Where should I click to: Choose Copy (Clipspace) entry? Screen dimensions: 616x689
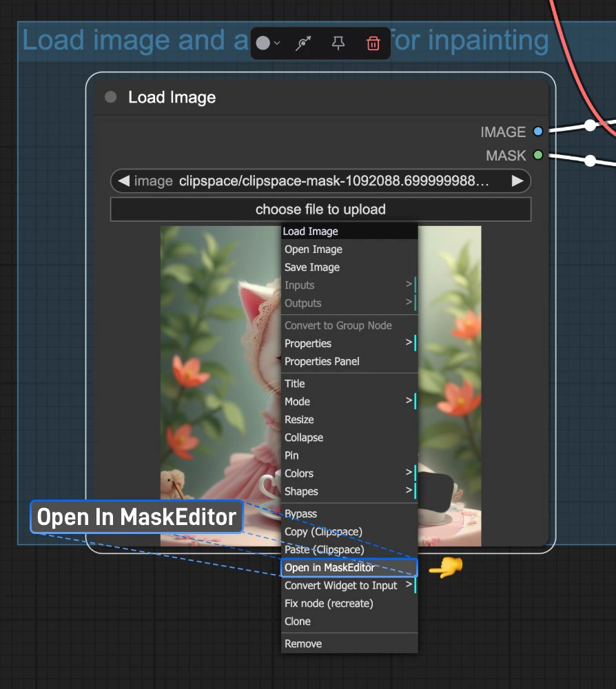[349, 532]
